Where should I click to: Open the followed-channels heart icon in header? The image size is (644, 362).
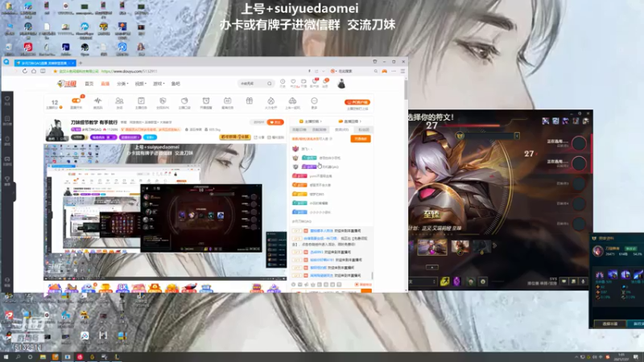pos(293,82)
